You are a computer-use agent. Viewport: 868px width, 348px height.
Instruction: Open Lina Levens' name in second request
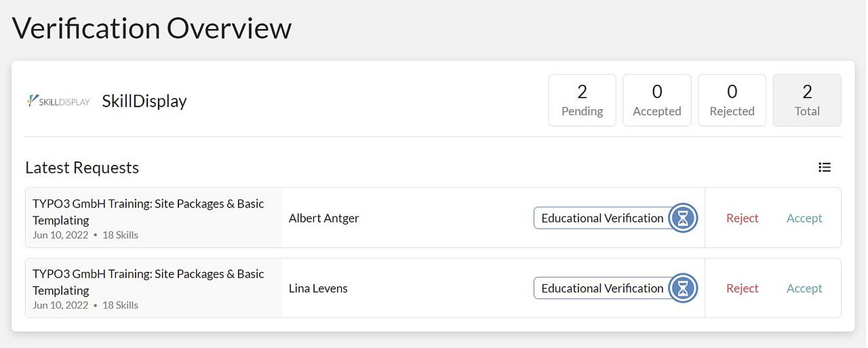click(x=318, y=288)
